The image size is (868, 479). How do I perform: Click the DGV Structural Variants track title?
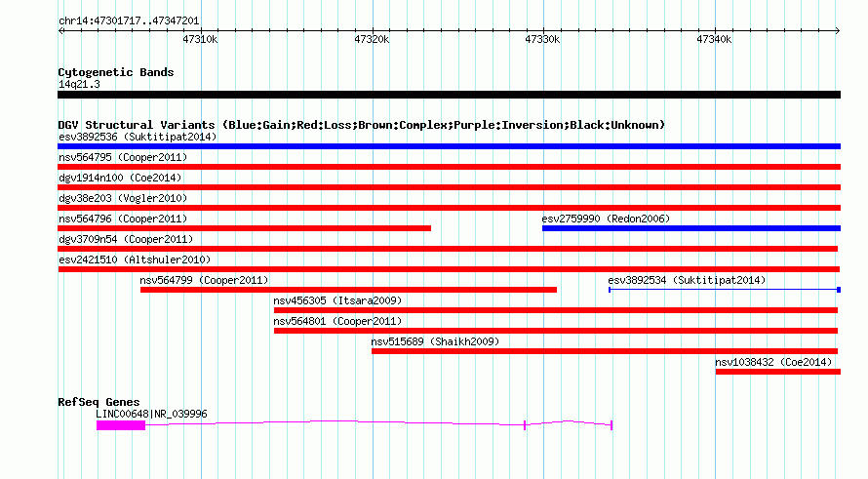(x=362, y=125)
